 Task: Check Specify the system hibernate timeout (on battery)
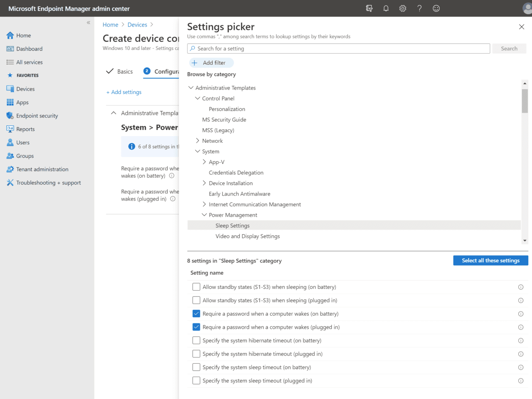[196, 340]
